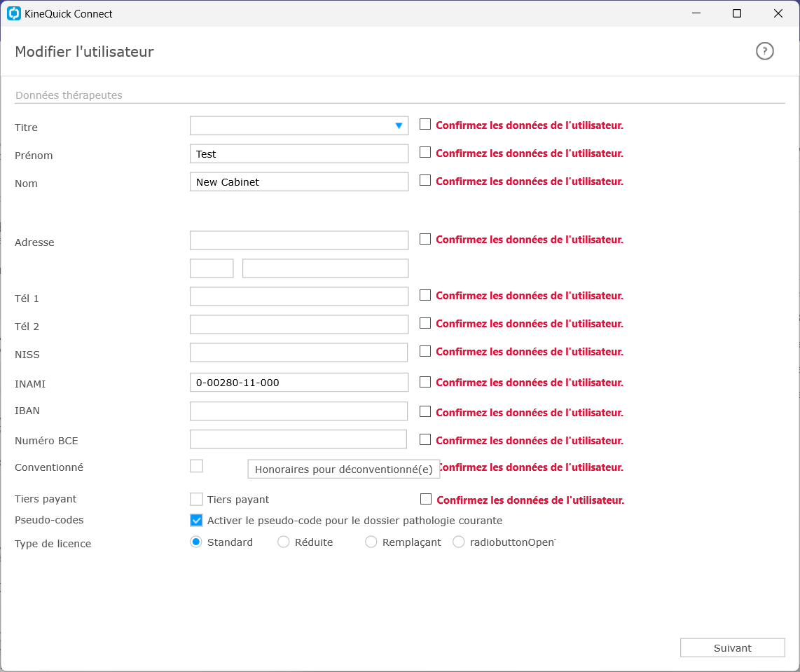Viewport: 800px width, 672px height.
Task: Edit the INAMI number field
Action: [x=299, y=382]
